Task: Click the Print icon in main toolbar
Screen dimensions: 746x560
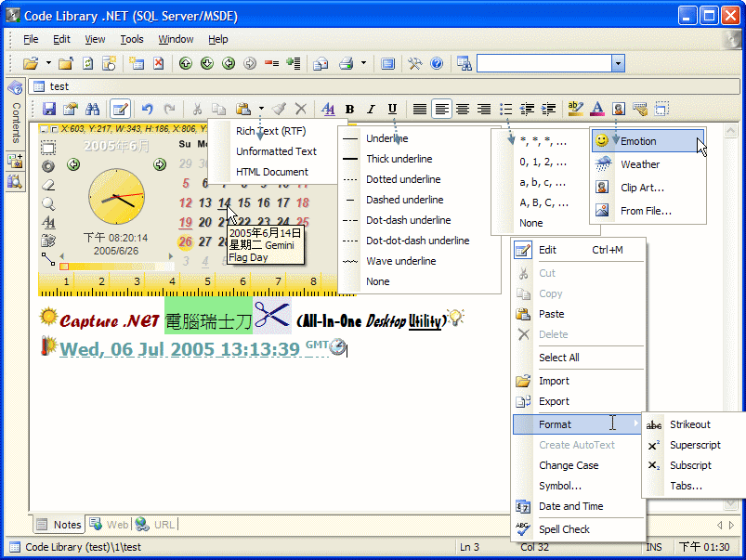Action: [346, 63]
